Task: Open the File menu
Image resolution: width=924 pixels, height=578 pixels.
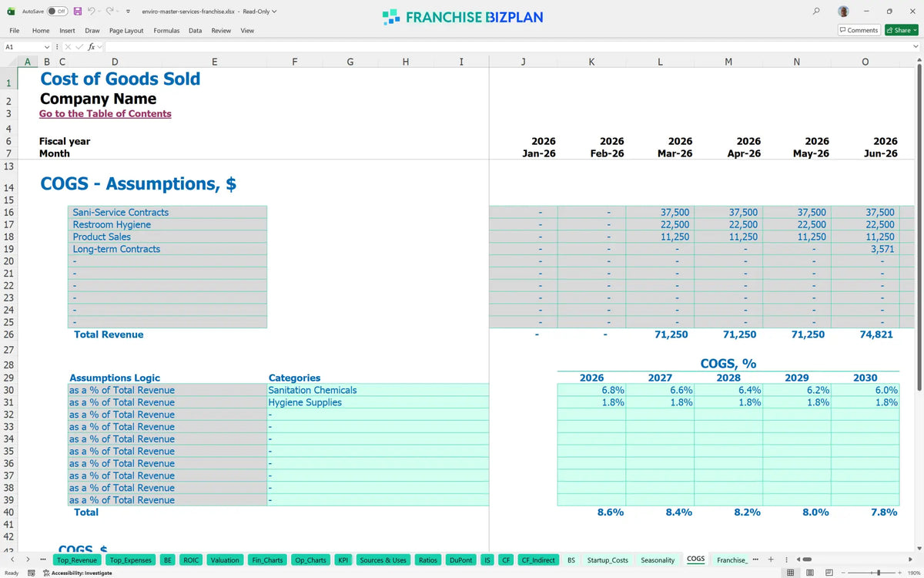Action: [x=14, y=30]
